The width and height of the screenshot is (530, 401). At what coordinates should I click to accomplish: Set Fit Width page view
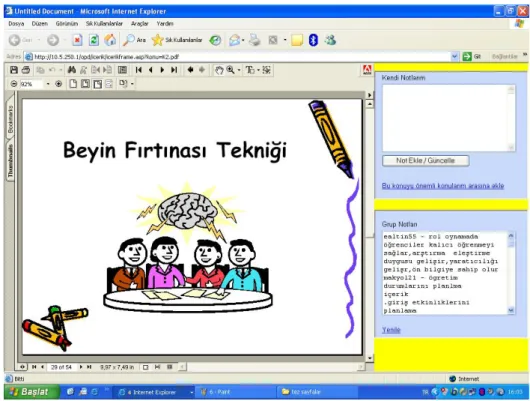point(98,84)
